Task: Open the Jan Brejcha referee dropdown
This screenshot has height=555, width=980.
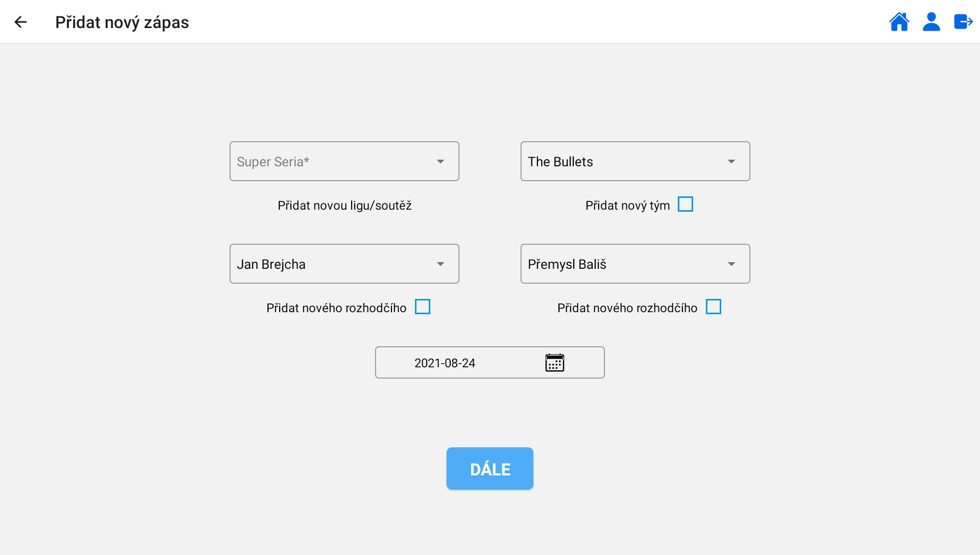Action: tap(332, 264)
